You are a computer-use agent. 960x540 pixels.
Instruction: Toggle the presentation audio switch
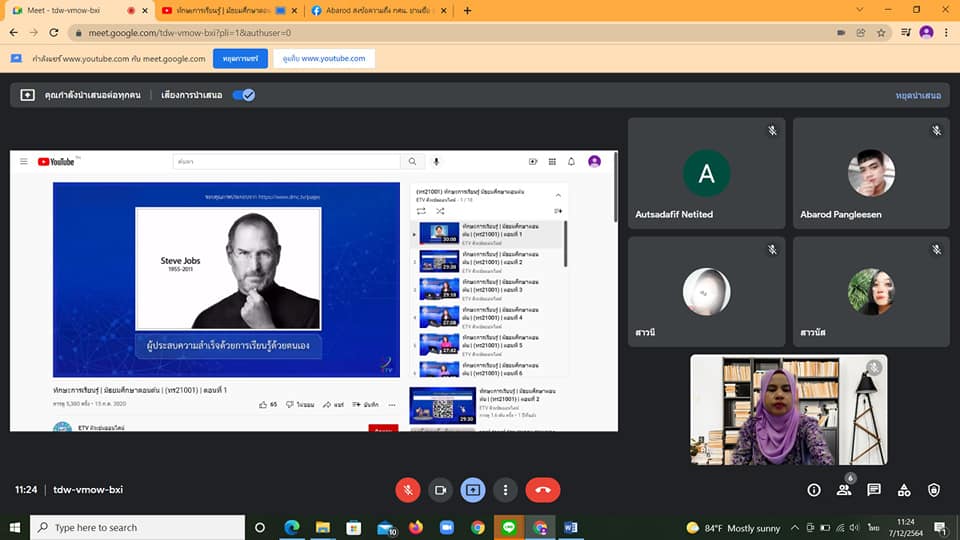[x=244, y=95]
